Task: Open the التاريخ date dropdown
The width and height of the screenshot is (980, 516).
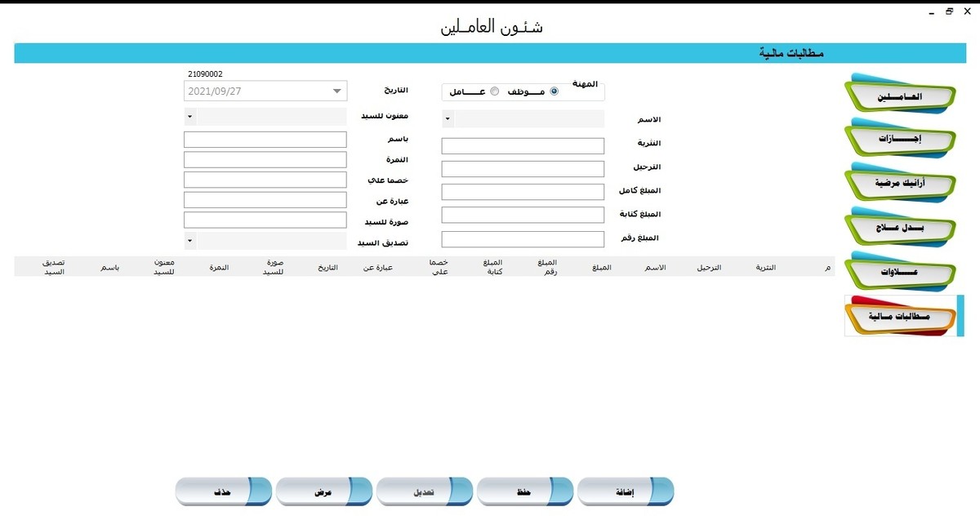Action: (336, 91)
